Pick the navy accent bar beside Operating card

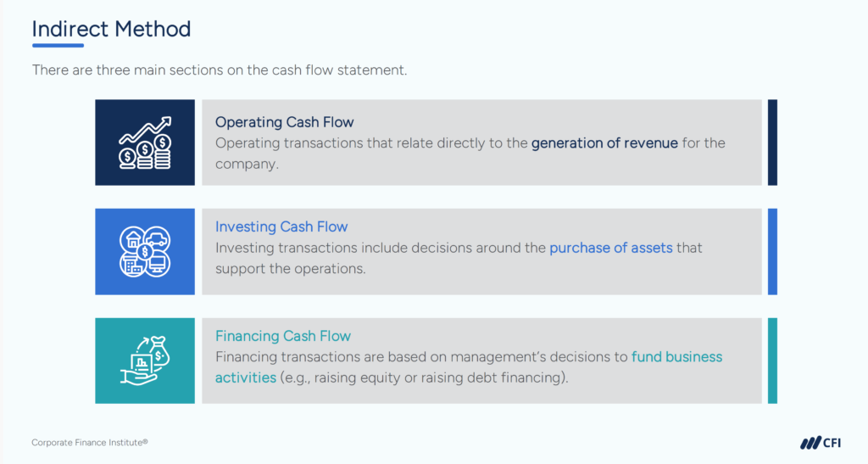(772, 143)
